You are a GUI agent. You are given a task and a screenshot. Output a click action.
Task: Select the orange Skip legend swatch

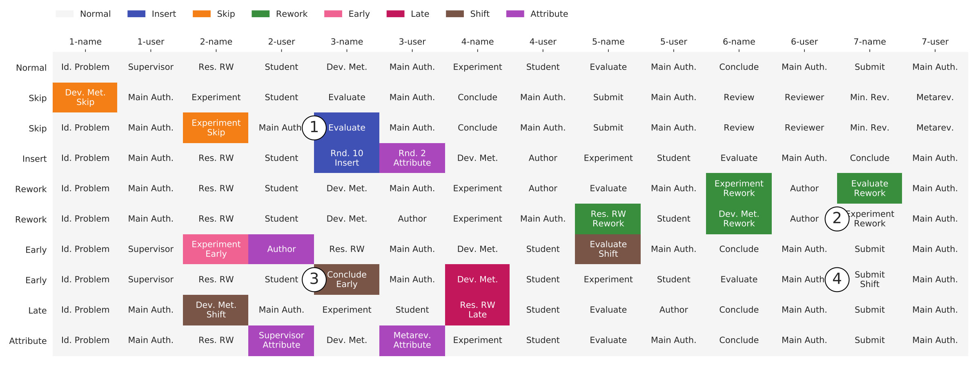[202, 14]
